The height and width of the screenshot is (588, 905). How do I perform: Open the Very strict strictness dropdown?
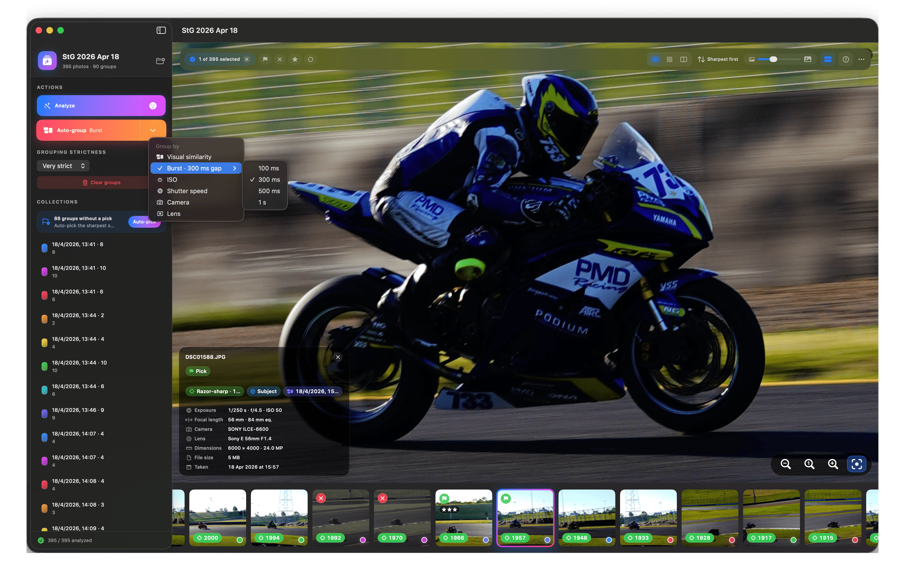tap(63, 166)
